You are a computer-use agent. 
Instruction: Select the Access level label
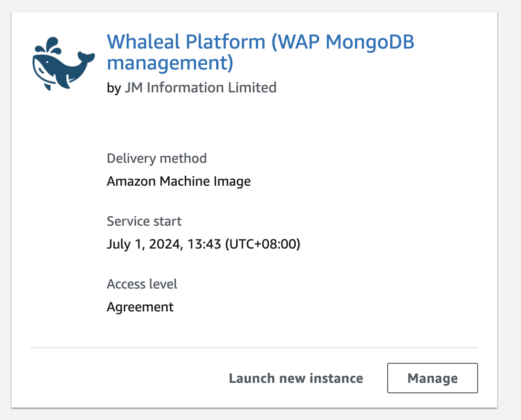pos(142,284)
